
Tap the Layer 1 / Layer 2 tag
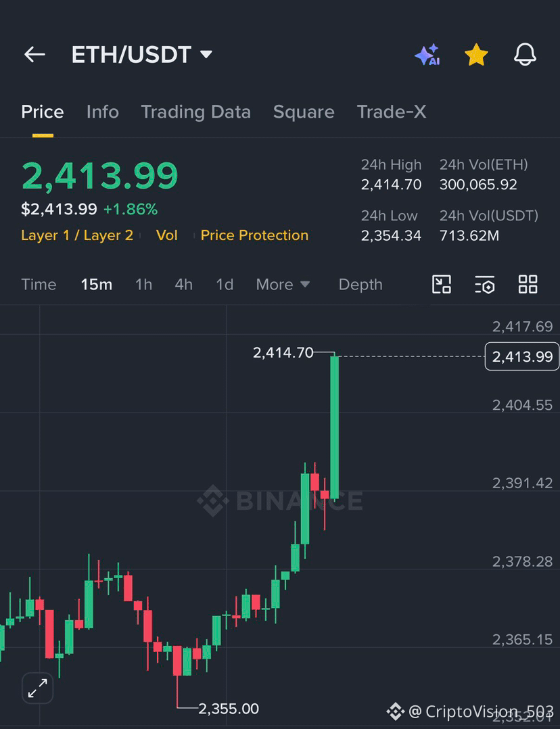tap(77, 235)
